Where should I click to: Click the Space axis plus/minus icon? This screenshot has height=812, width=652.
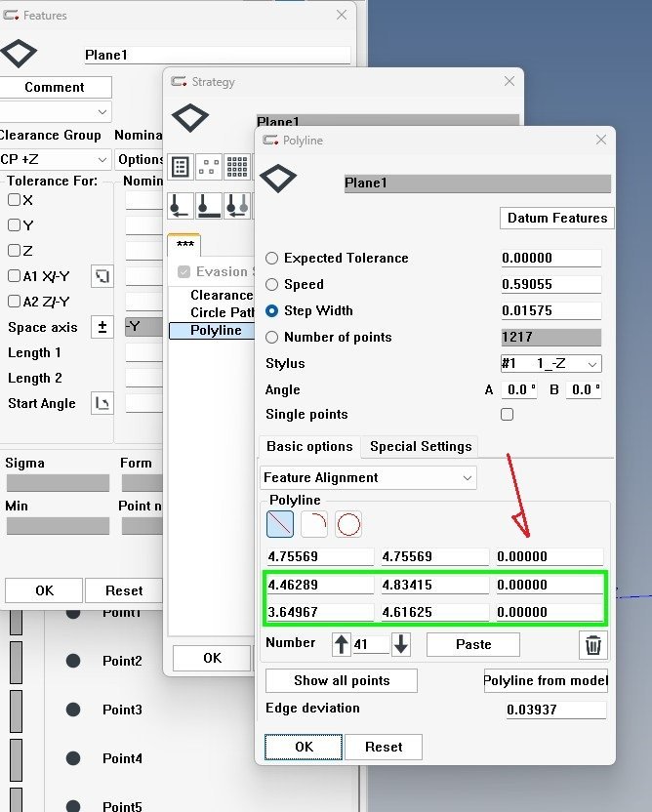(x=102, y=327)
